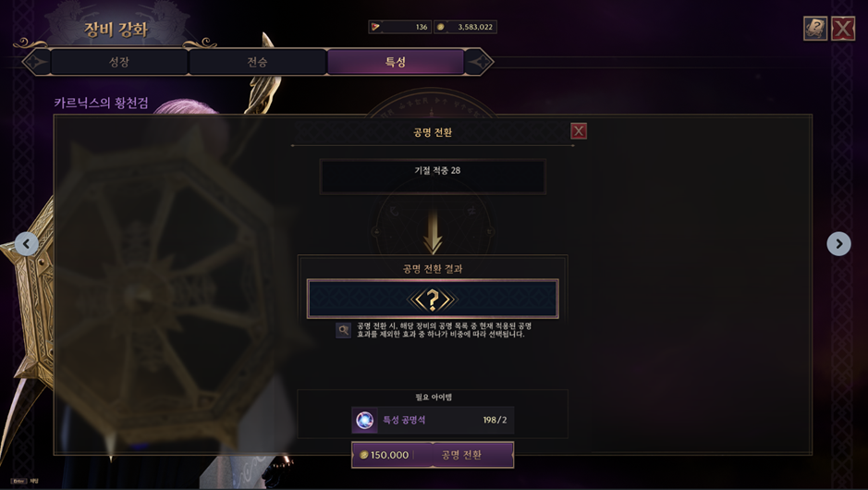Click the 카르닉스의 황천검 item name

[102, 103]
